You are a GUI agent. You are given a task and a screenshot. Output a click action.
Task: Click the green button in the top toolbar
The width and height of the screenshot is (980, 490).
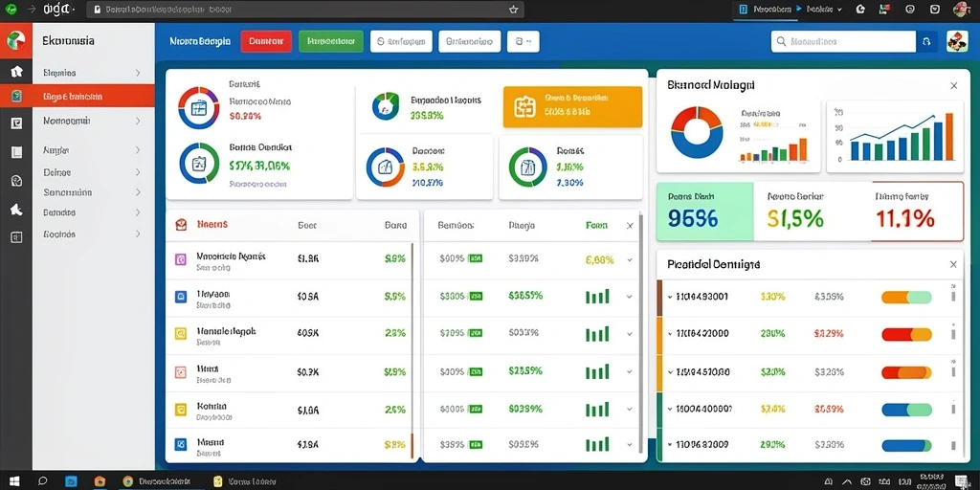point(330,41)
